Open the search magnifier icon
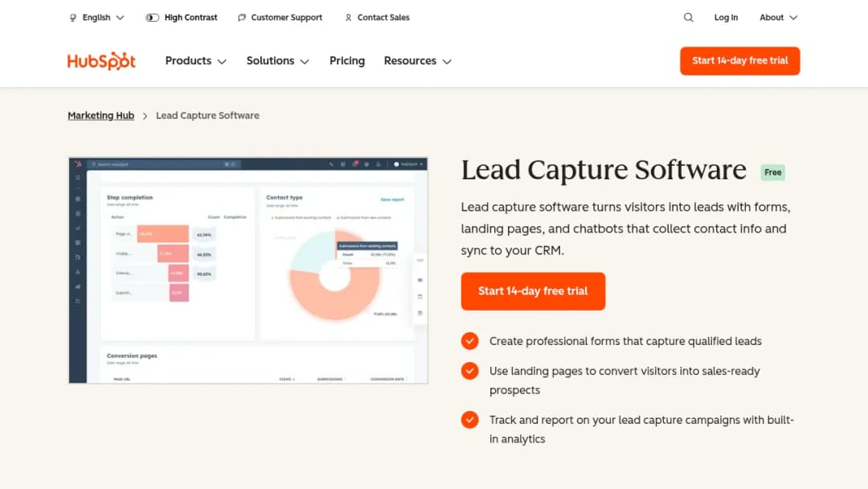868x489 pixels. pos(688,18)
